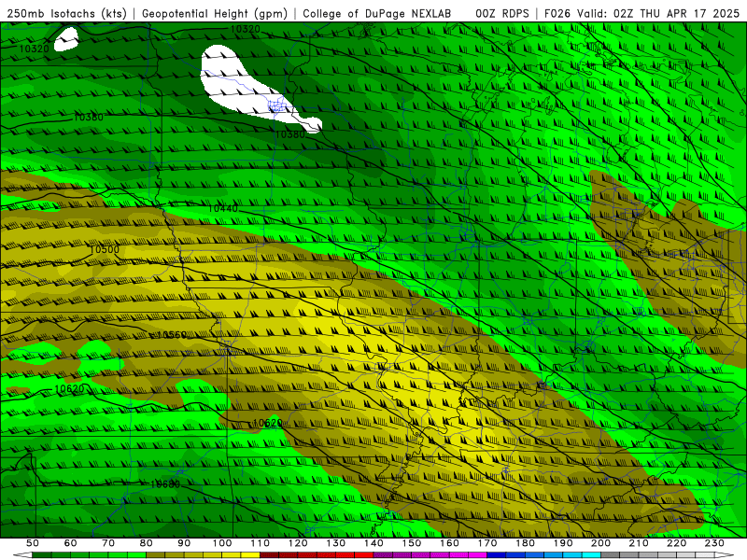Image resolution: width=747 pixels, height=560 pixels.
Task: Select the bright yellow swatch left of 110
Action: click(250, 555)
